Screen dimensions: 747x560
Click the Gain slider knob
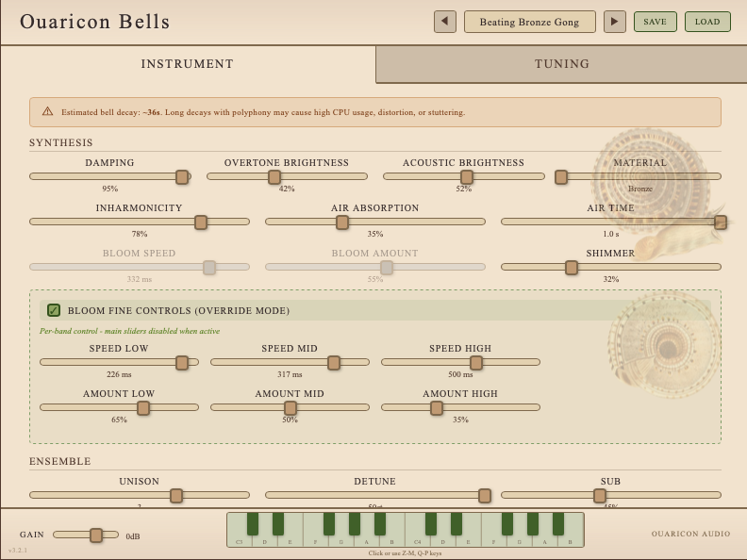[96, 535]
